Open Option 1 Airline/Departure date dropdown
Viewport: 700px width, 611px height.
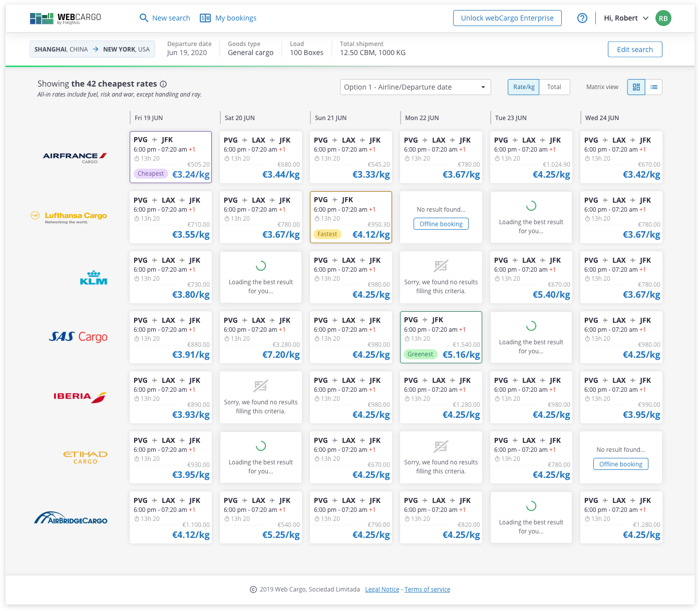pyautogui.click(x=415, y=87)
